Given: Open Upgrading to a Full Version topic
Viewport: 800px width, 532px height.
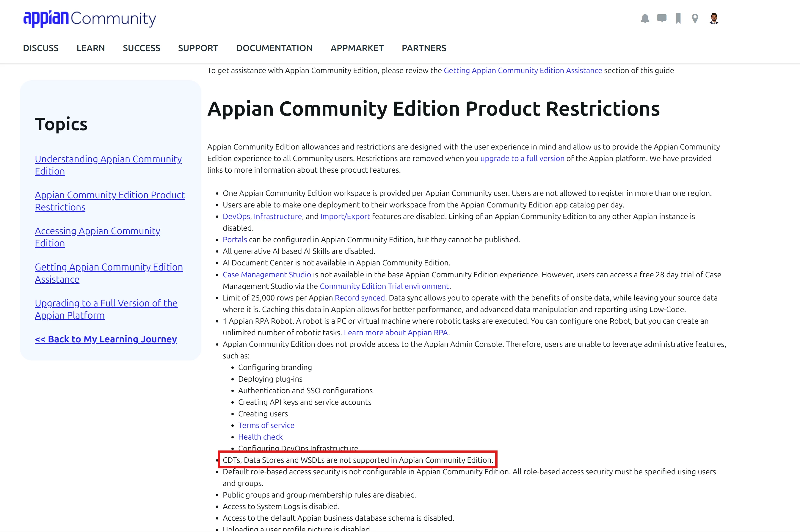Looking at the screenshot, I should pyautogui.click(x=106, y=309).
